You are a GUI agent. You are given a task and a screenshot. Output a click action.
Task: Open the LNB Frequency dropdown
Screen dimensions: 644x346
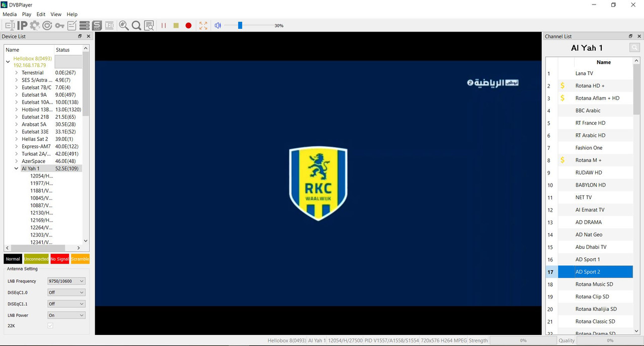point(66,281)
